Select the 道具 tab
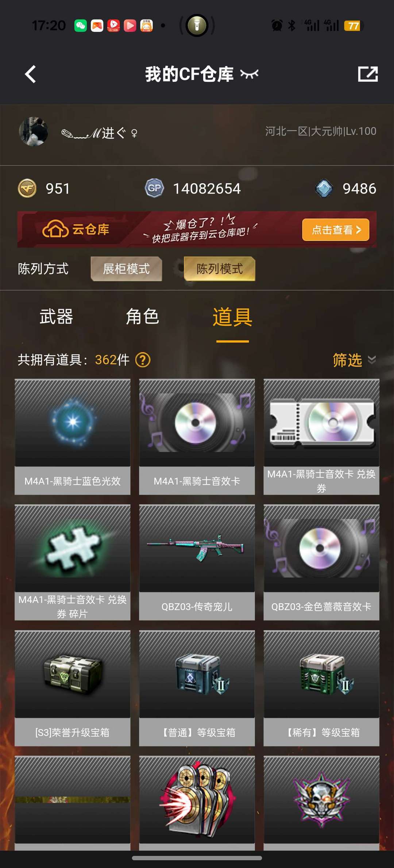The width and height of the screenshot is (394, 868). 232,317
